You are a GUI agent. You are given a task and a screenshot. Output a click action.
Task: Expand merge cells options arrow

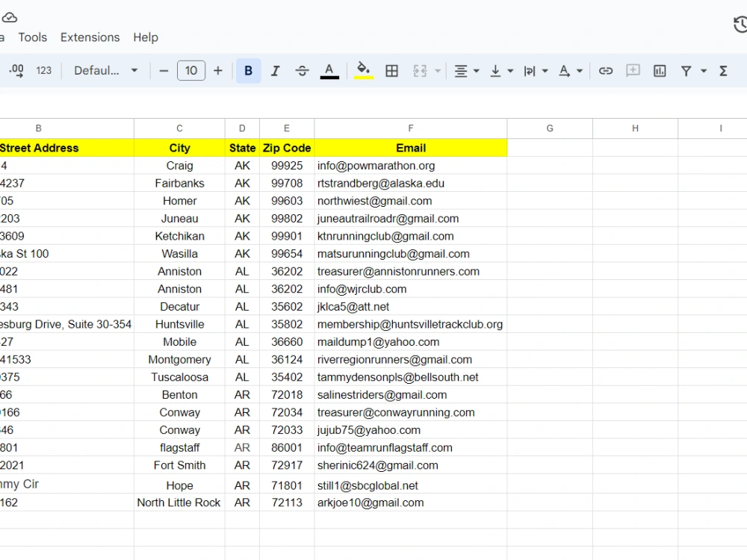click(x=437, y=71)
